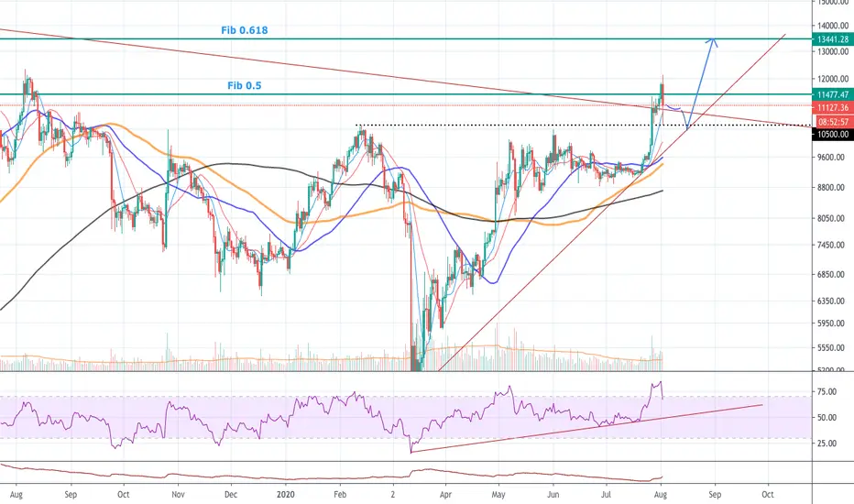Click the 8800.00 price scale value
Screen dimensions: 854x504
coord(831,188)
